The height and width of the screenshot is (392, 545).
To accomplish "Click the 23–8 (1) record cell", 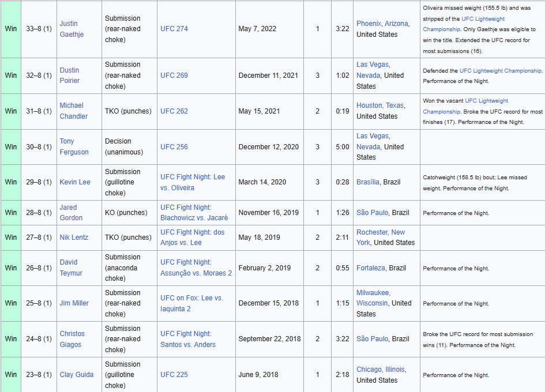I will [39, 375].
